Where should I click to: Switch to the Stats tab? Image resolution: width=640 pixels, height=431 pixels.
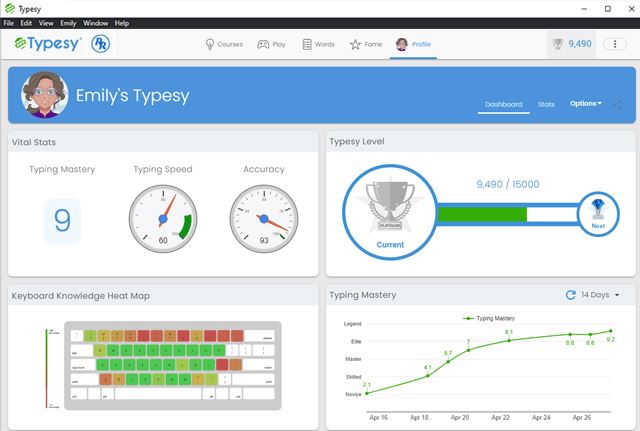[546, 104]
